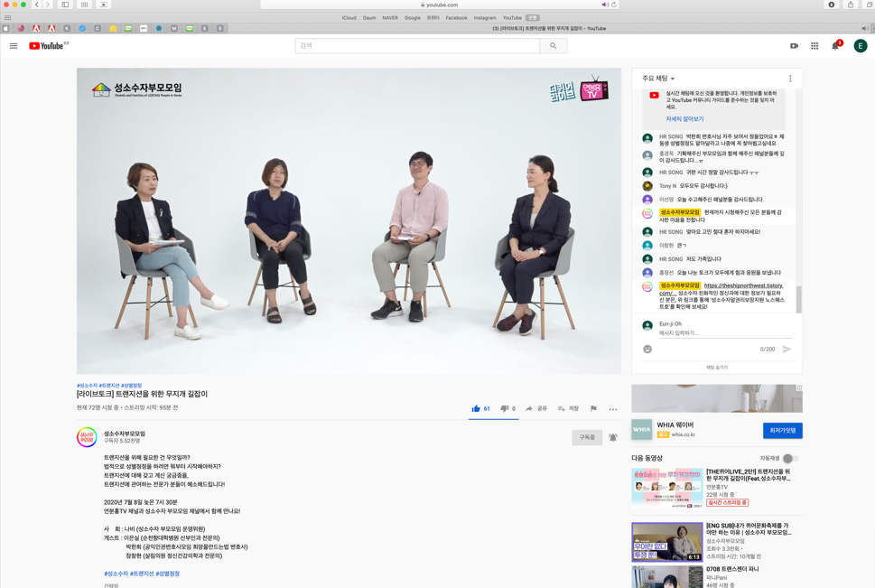Image resolution: width=875 pixels, height=588 pixels.
Task: Click the first #성별정정 hashtag above the title
Action: click(x=131, y=386)
